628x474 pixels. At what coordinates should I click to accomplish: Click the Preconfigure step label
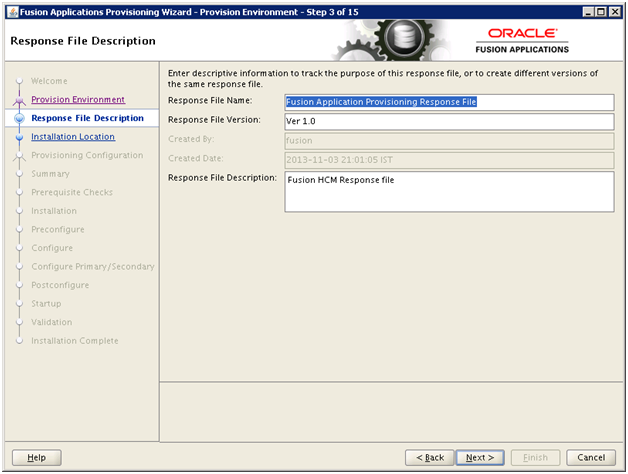(58, 230)
